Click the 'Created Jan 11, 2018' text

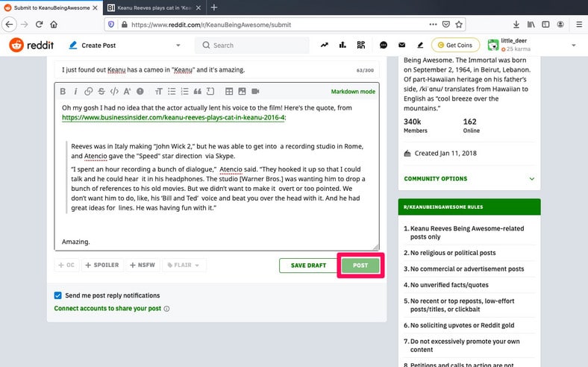445,153
